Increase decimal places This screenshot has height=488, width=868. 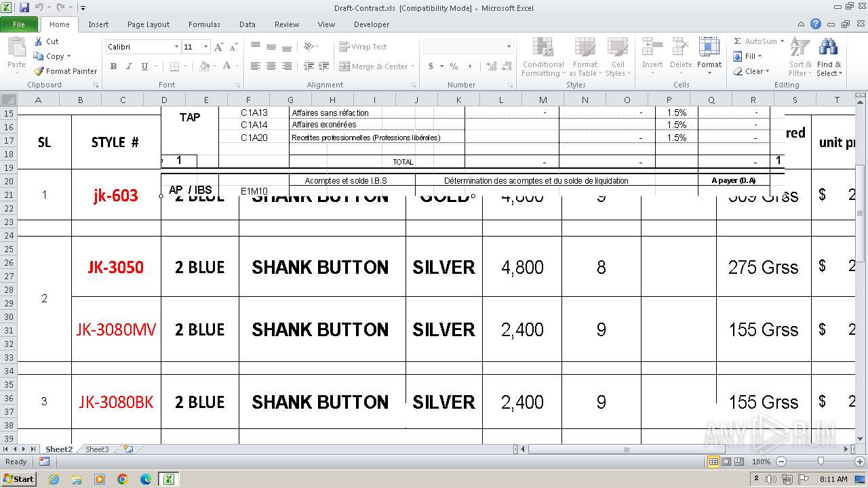(491, 66)
